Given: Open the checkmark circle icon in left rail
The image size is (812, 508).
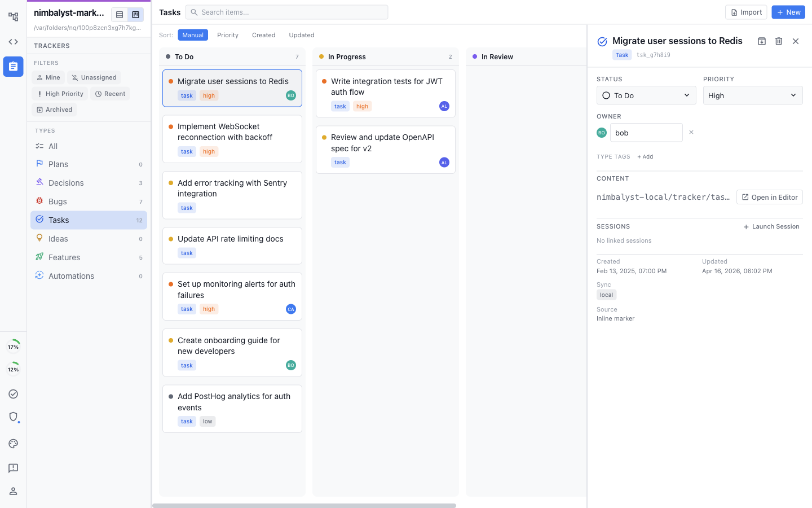Looking at the screenshot, I should point(13,394).
